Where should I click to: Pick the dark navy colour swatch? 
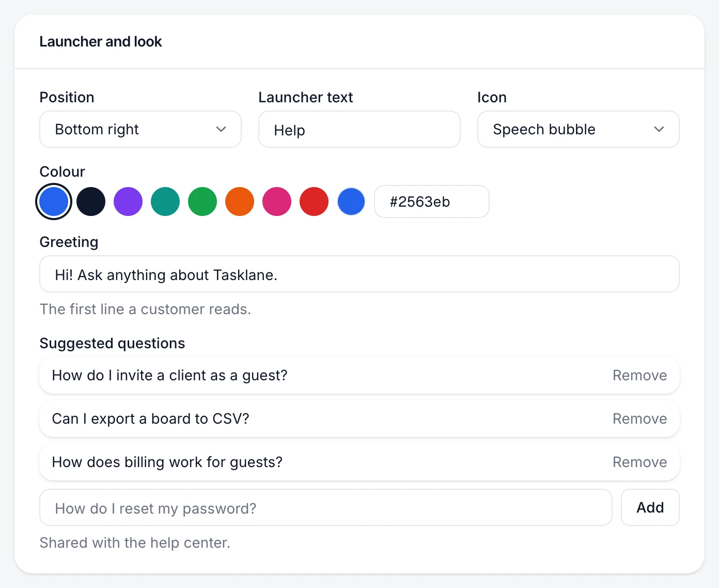pos(91,202)
